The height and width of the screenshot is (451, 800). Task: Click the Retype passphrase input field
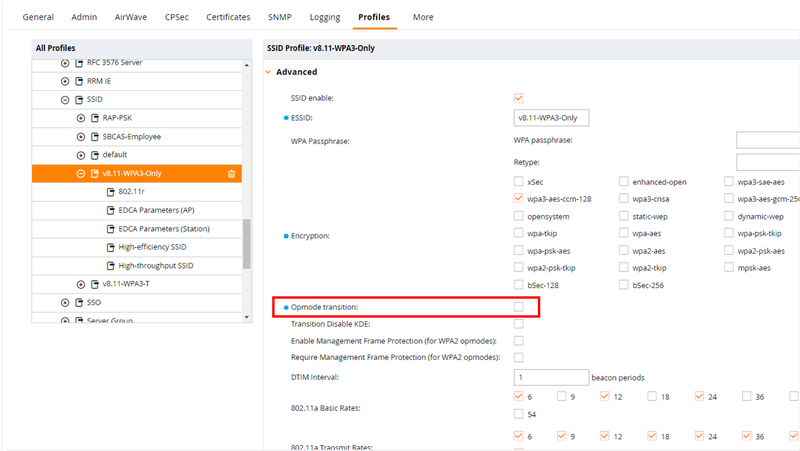(x=768, y=162)
